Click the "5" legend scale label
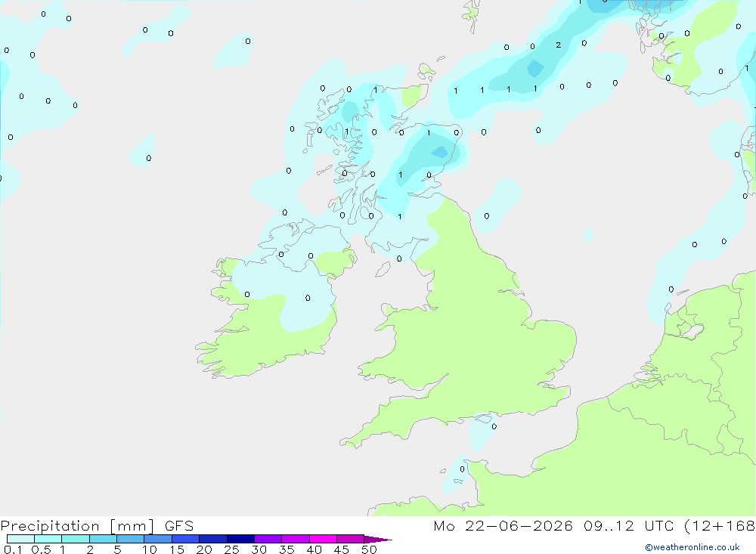The image size is (756, 554). 117,549
